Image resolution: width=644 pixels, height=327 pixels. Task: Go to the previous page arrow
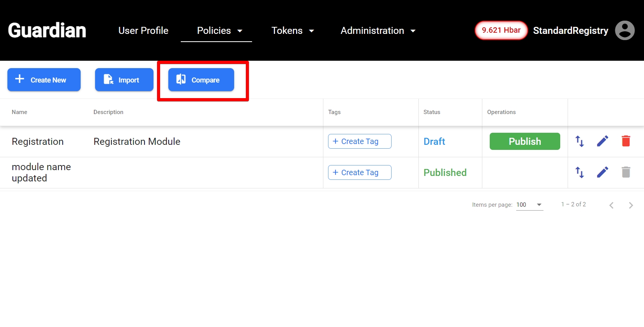click(x=611, y=205)
